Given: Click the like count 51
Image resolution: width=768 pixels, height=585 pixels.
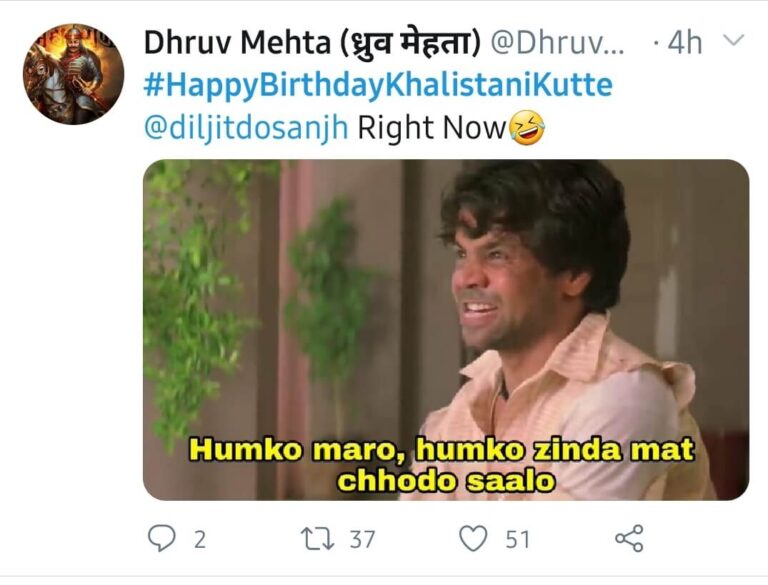Looking at the screenshot, I should click(x=518, y=539).
